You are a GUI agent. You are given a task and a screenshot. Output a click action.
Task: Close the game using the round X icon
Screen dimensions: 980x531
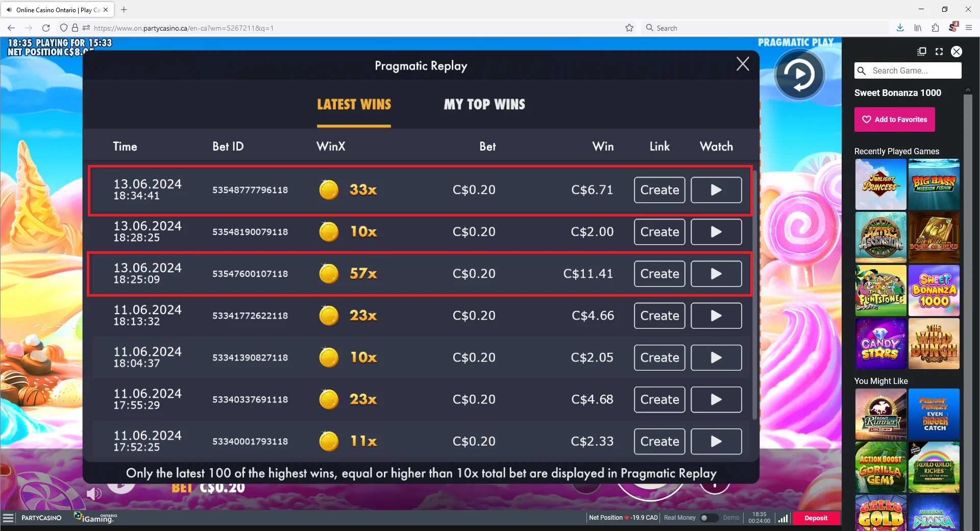coord(957,52)
